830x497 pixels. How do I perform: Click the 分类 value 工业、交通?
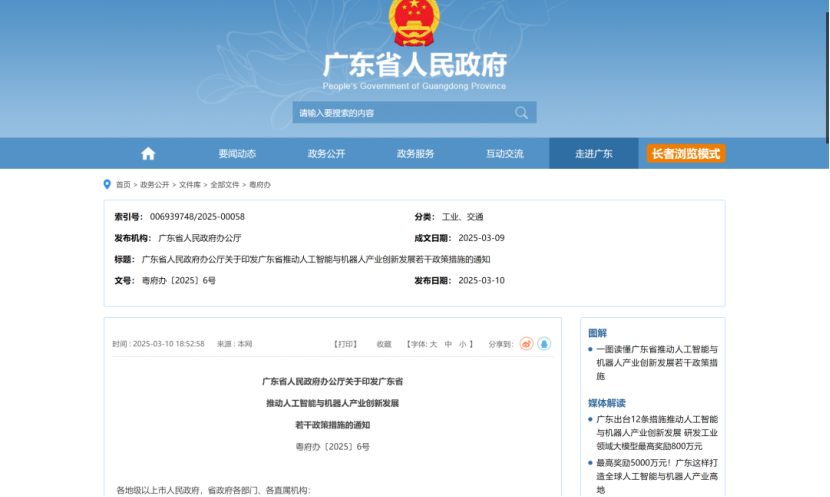pos(463,217)
